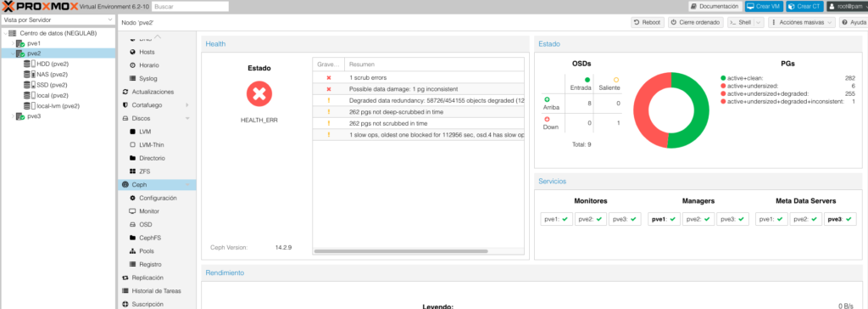Click the Ceph logo icon in menu

pos(125,185)
